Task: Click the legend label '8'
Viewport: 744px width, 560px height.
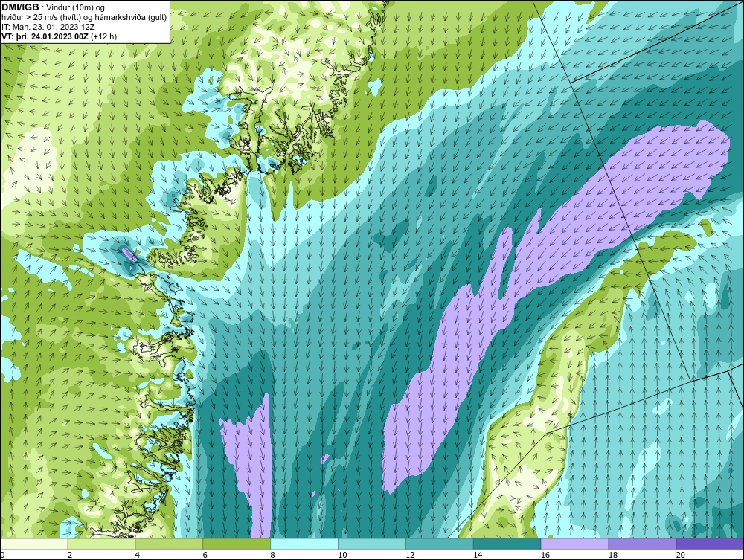Action: pyautogui.click(x=273, y=555)
